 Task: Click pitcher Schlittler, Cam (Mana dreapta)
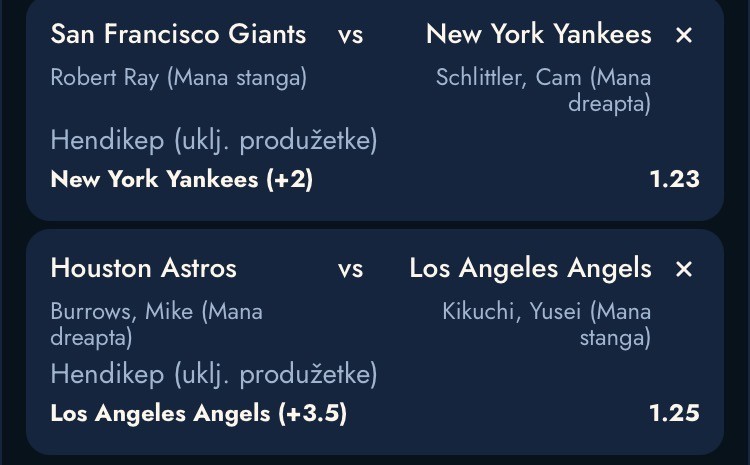pyautogui.click(x=543, y=90)
